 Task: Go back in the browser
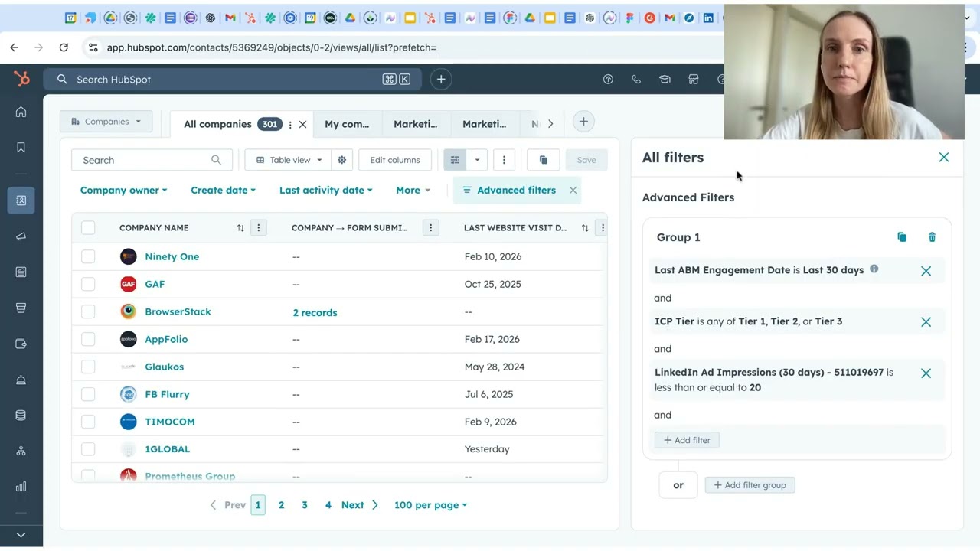coord(15,47)
